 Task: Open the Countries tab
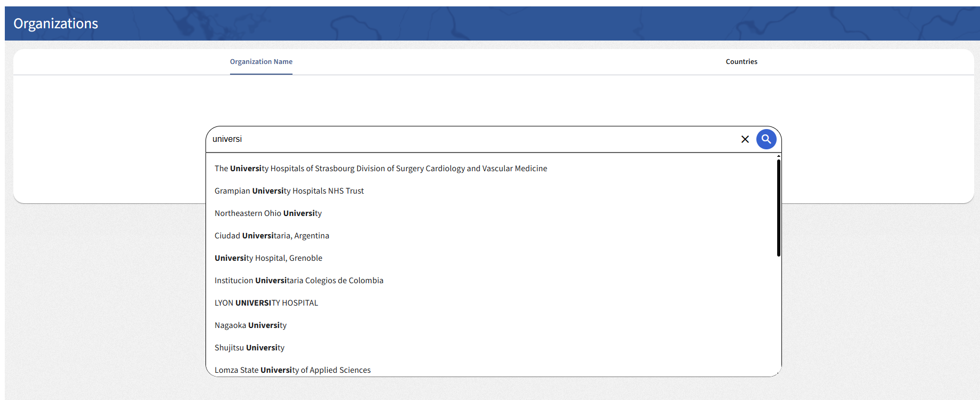point(741,62)
